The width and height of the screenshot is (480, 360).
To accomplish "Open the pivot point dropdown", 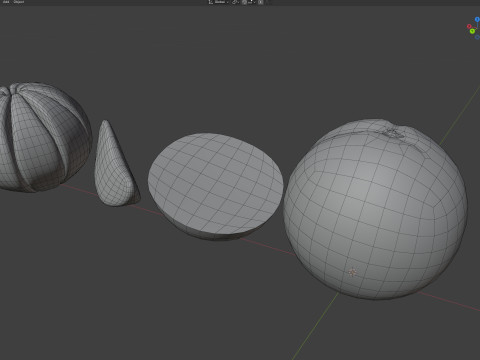I will (235, 2).
